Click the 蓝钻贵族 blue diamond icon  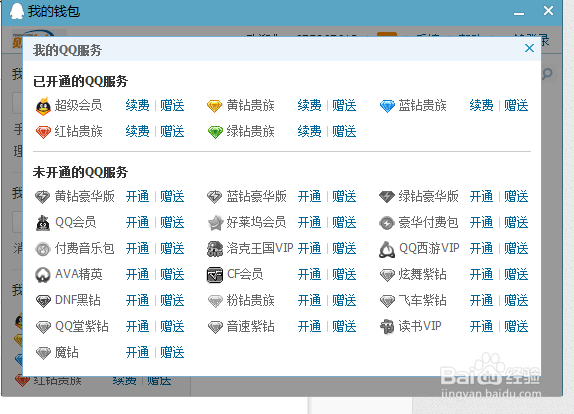point(387,106)
